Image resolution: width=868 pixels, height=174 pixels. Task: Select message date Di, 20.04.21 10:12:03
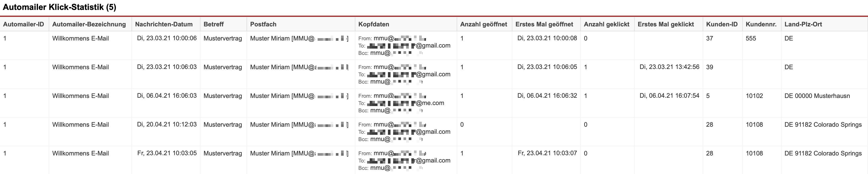(x=167, y=125)
